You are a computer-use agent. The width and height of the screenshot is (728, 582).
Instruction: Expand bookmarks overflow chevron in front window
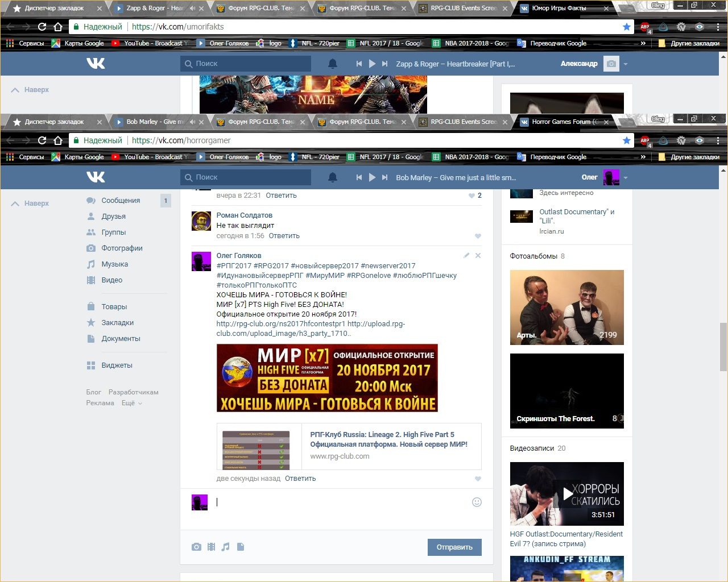click(643, 157)
